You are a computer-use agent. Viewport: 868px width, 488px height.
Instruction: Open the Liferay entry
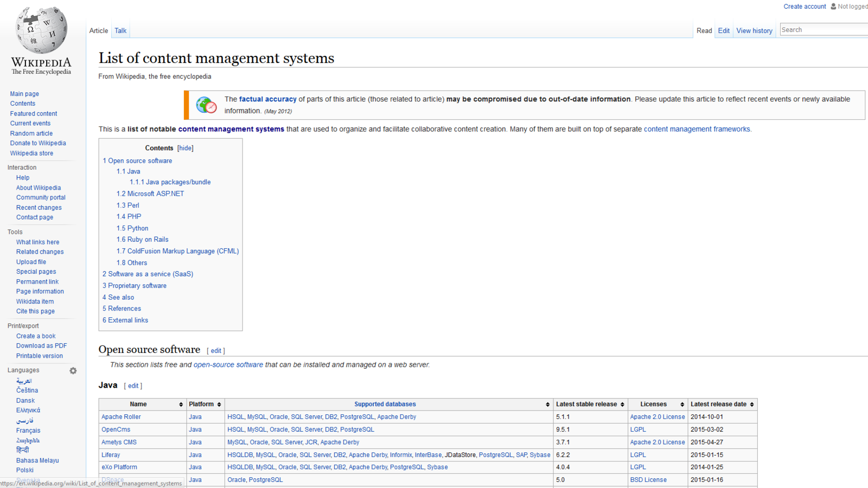pyautogui.click(x=111, y=455)
